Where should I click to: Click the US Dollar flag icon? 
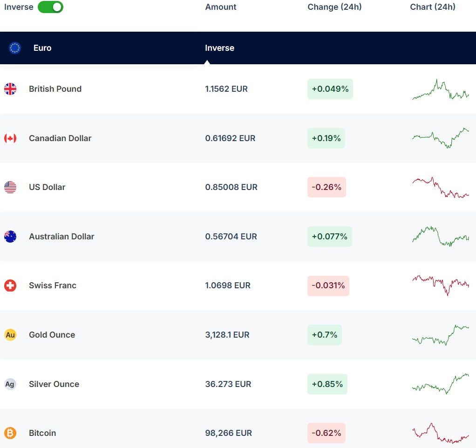click(x=10, y=187)
